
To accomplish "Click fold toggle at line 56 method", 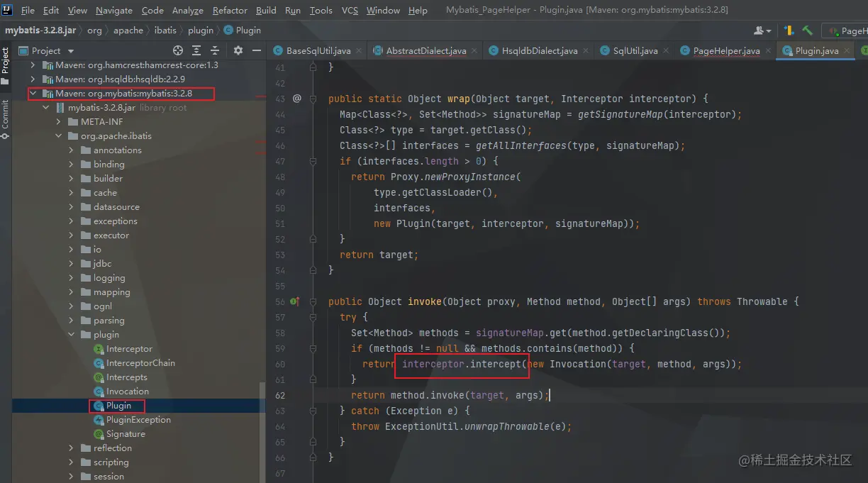I will click(x=312, y=301).
